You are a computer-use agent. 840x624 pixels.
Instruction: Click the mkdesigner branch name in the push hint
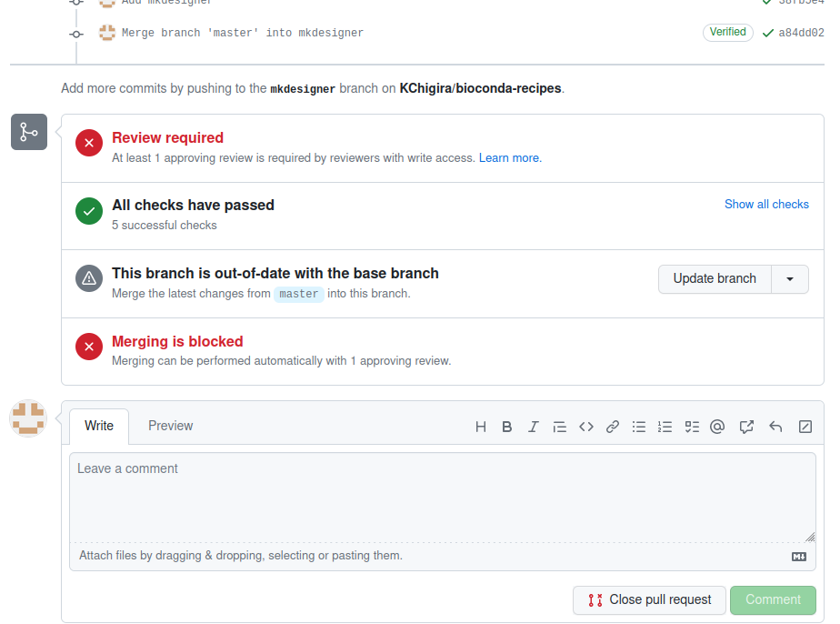click(303, 89)
